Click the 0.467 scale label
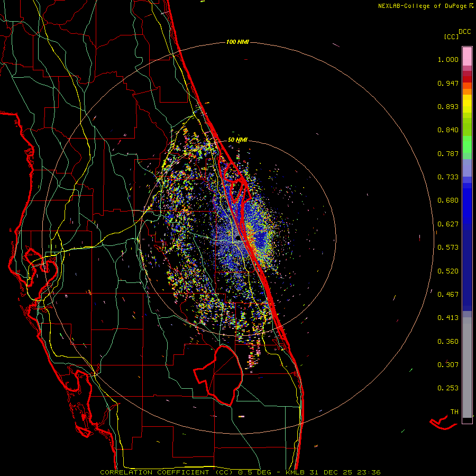This screenshot has width=476, height=476. click(x=448, y=295)
